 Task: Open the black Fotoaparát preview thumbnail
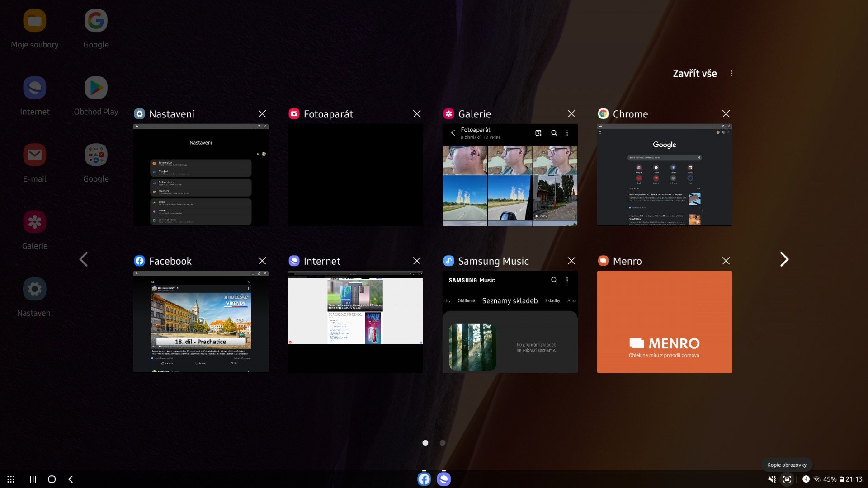tap(355, 175)
